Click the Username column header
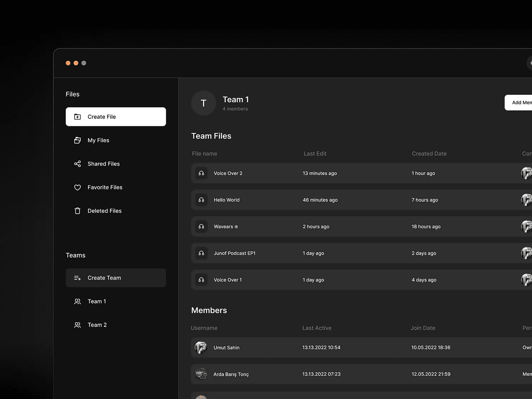This screenshot has width=532, height=399. coord(204,328)
